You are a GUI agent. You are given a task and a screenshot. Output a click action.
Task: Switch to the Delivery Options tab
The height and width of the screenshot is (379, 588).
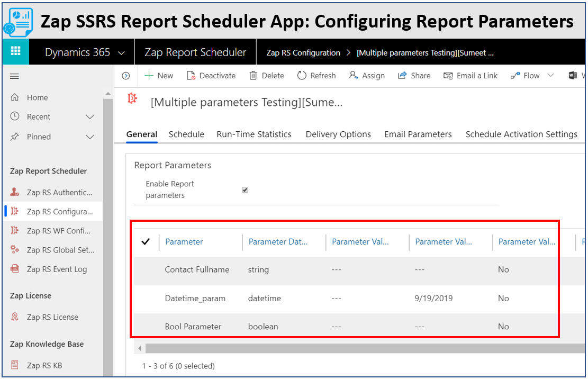(x=338, y=134)
